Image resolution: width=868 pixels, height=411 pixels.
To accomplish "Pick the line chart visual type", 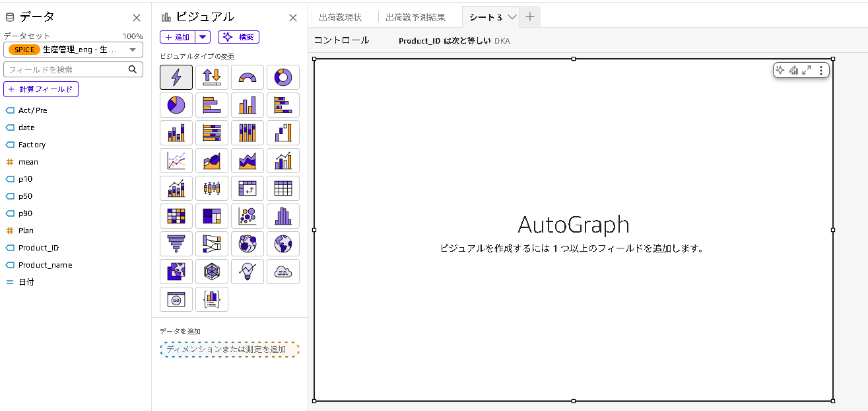I will (x=176, y=161).
